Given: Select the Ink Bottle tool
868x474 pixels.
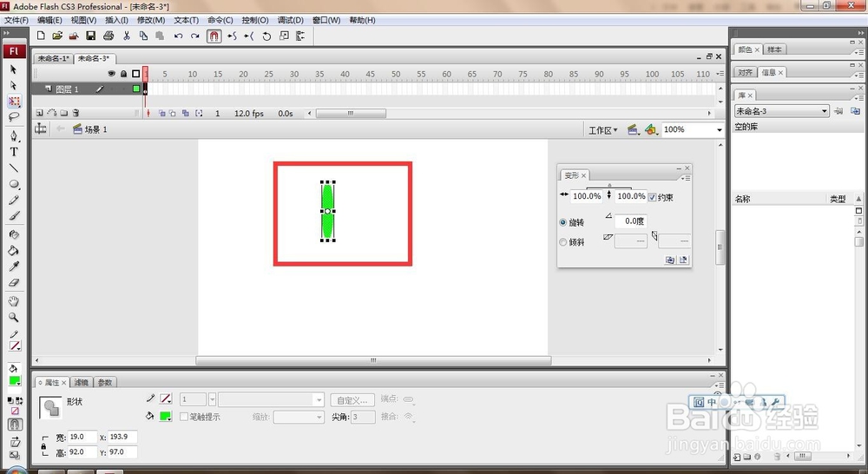Looking at the screenshot, I should [14, 234].
